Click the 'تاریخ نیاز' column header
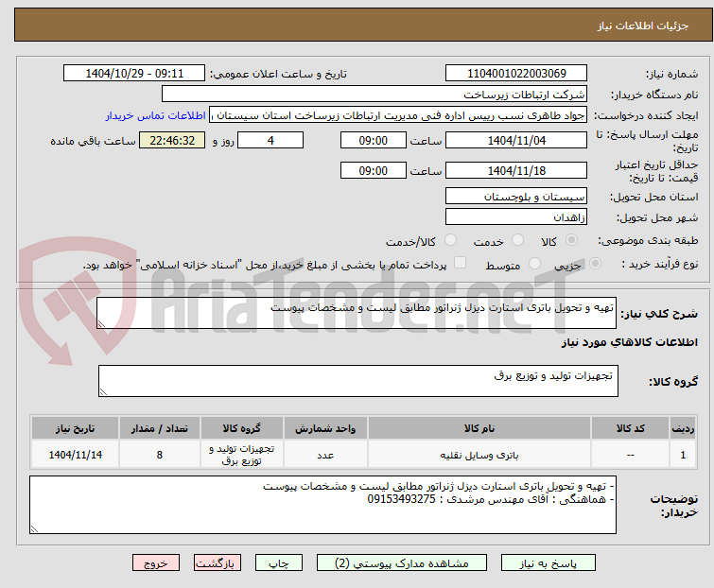 75,428
